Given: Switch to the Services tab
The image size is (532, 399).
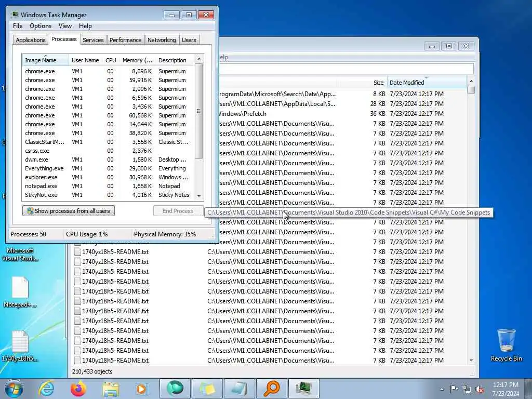Looking at the screenshot, I should (93, 40).
